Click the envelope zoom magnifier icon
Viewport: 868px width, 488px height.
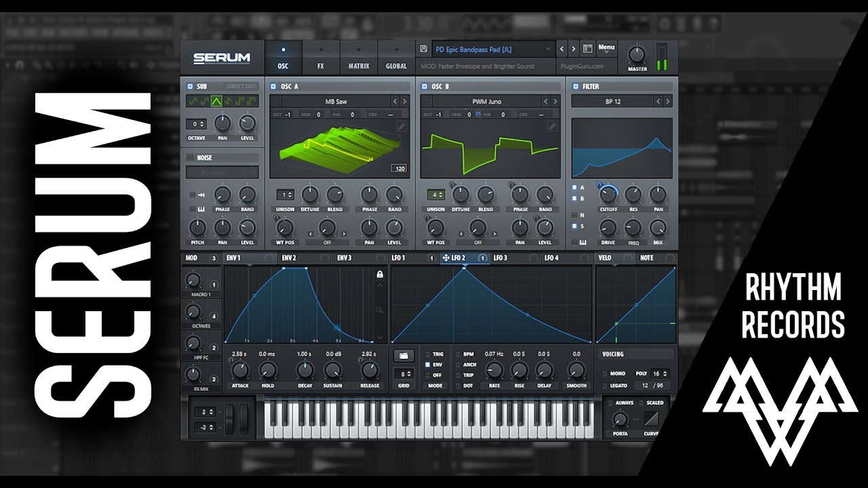(x=380, y=310)
